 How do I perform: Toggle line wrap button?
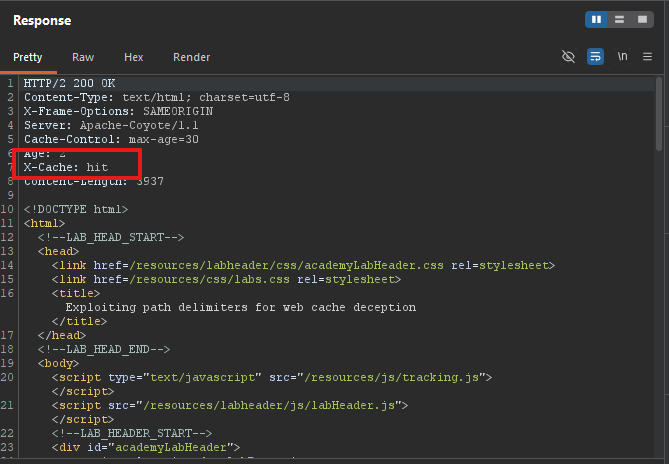point(595,56)
